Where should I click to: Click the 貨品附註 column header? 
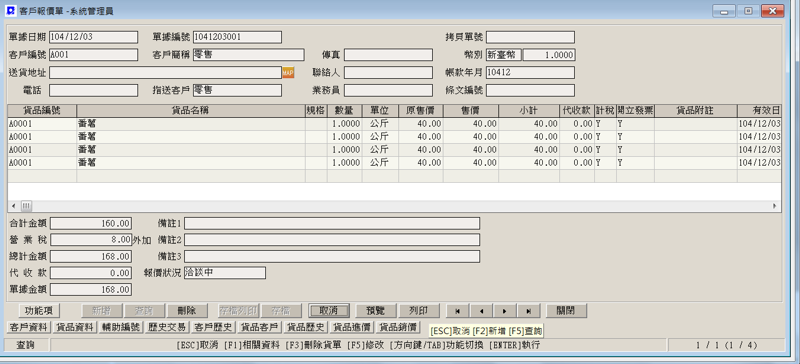695,110
